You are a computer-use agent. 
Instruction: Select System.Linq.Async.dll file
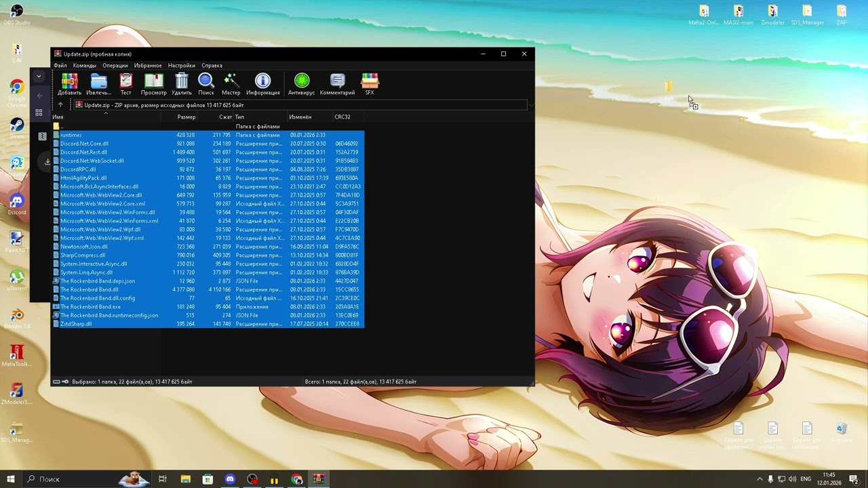[x=208, y=272]
